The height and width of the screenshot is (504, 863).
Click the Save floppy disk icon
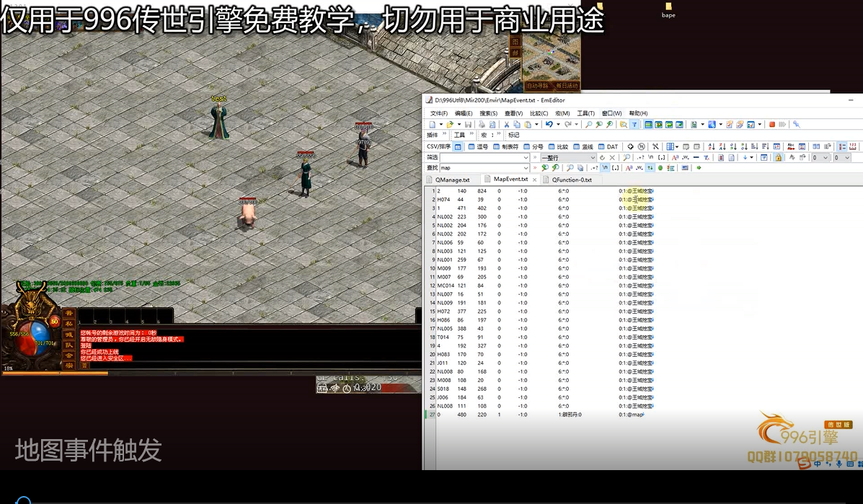pyautogui.click(x=469, y=124)
